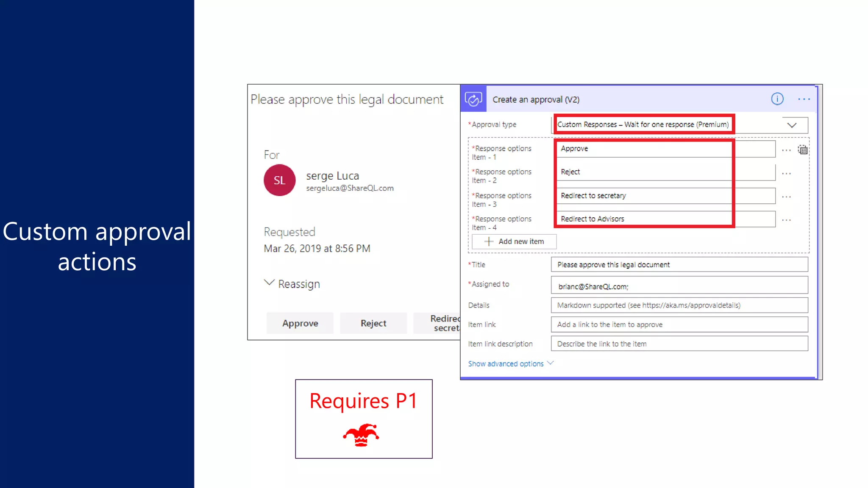The height and width of the screenshot is (488, 868).
Task: Open the Approval type dropdown
Action: pos(791,125)
